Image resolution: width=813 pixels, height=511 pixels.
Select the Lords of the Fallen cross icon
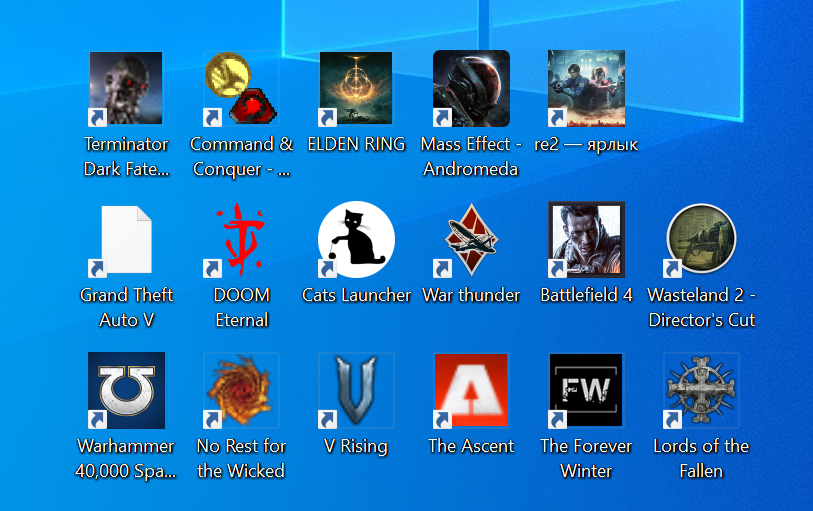pos(701,391)
